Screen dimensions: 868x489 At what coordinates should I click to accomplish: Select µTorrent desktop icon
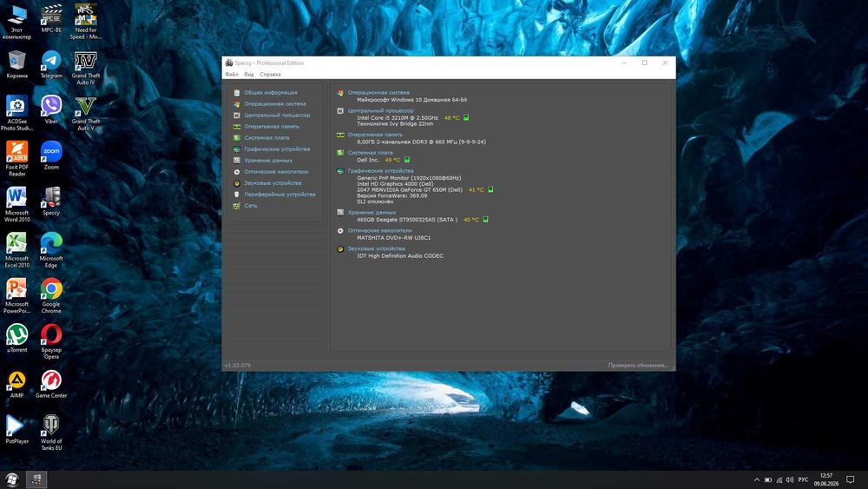[x=16, y=339]
